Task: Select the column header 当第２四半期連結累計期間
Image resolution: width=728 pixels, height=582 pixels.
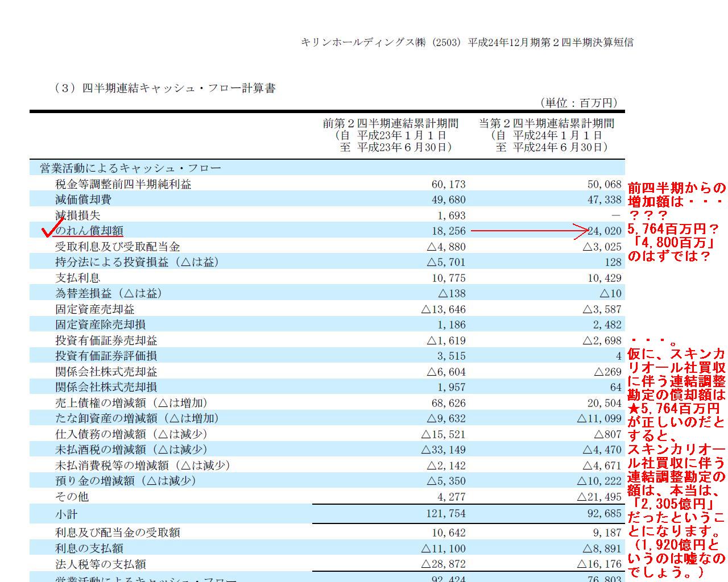Action: [547, 123]
